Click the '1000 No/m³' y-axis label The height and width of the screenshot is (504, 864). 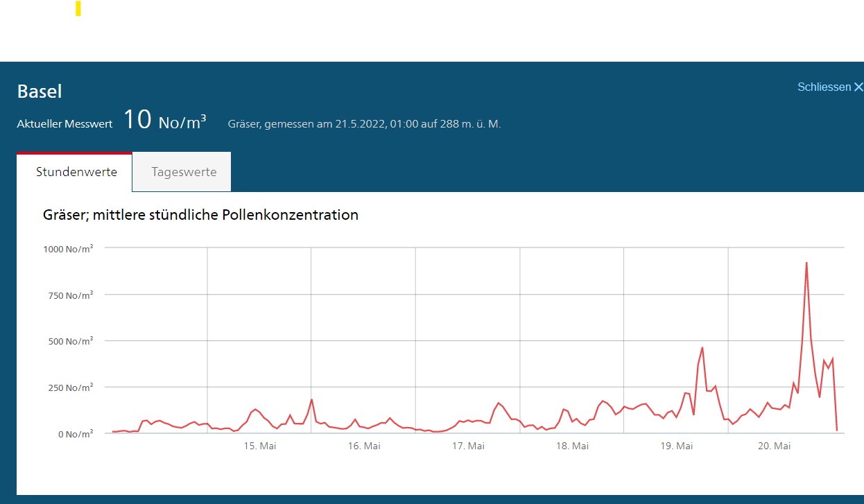click(69, 249)
